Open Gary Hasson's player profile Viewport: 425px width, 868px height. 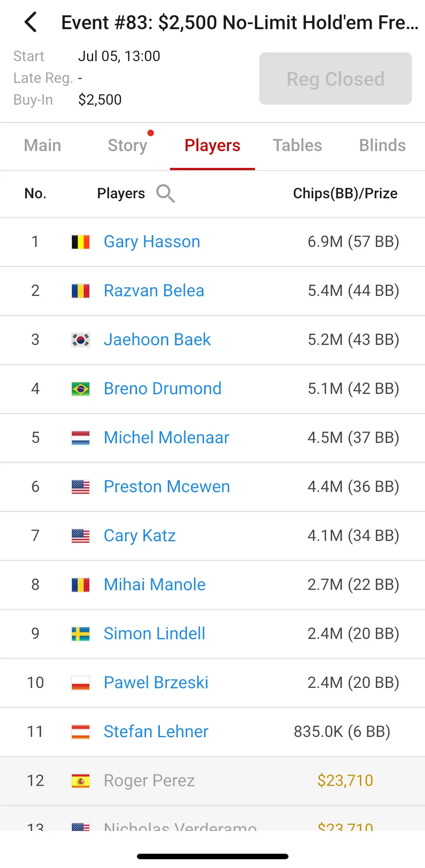coord(152,242)
